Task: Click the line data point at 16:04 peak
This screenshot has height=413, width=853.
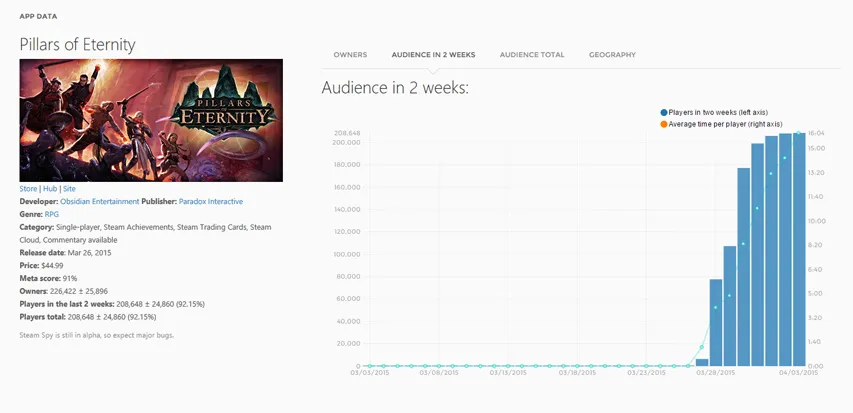Action: [799, 133]
